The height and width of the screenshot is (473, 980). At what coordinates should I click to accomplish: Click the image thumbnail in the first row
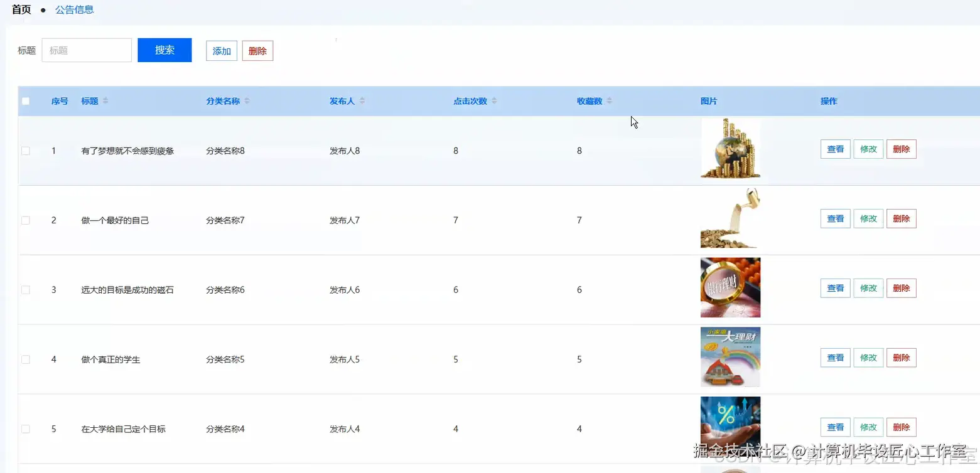point(730,149)
